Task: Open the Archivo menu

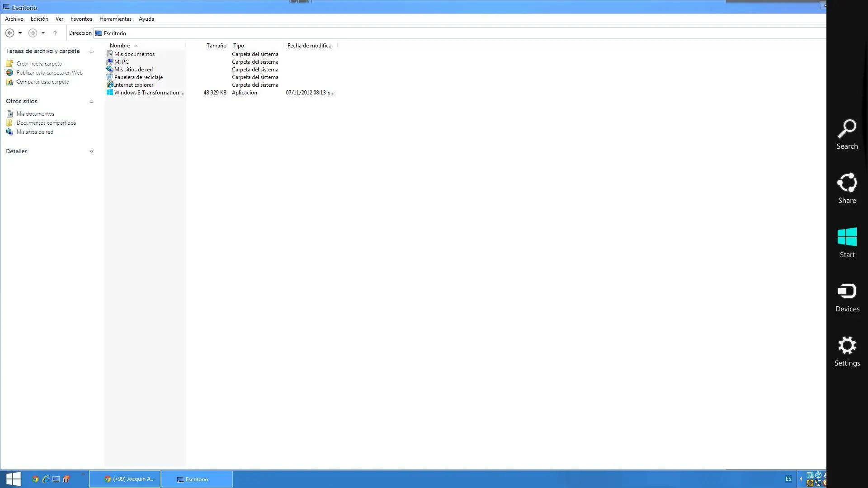Action: [x=14, y=19]
